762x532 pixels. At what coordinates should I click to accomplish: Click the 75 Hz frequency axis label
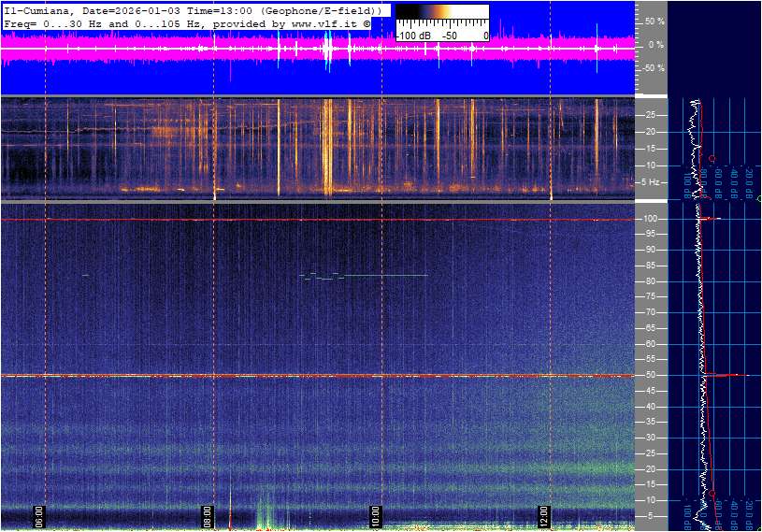pyautogui.click(x=649, y=296)
